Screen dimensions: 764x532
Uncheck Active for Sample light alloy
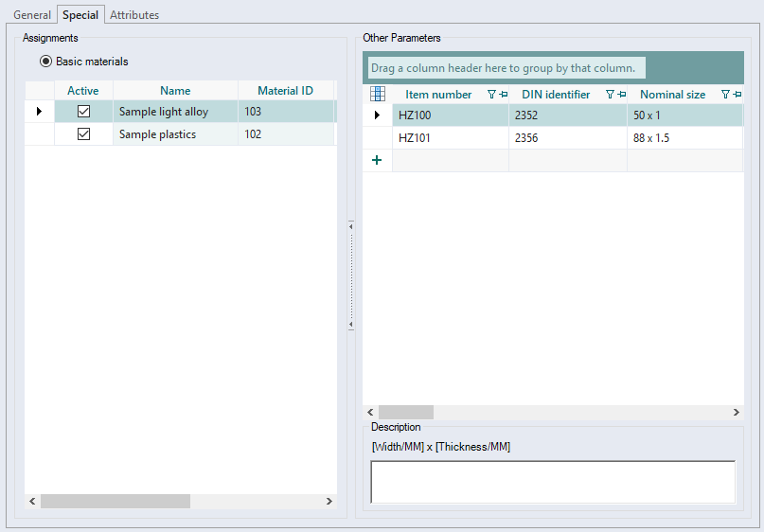[x=83, y=112]
